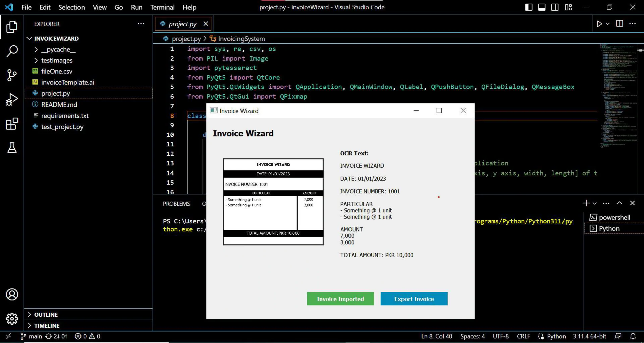644x343 pixels.
Task: Click the code minimap overview
Action: click(618, 95)
